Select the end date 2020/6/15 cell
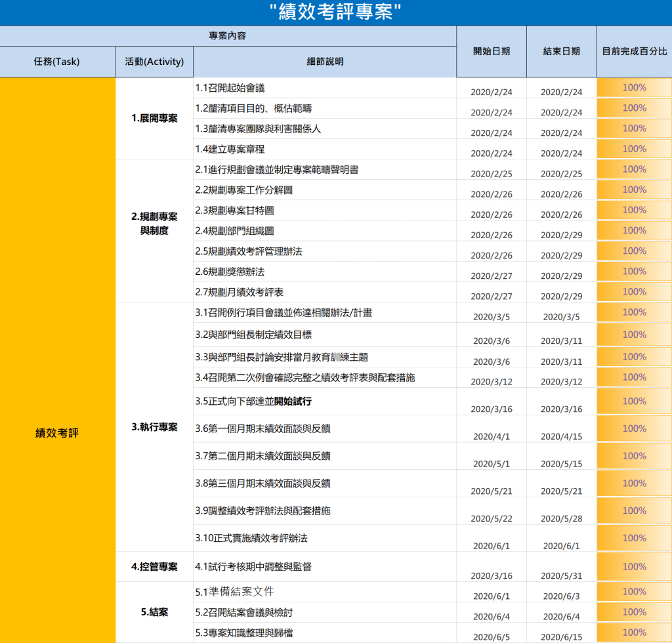672x643 pixels. point(561,636)
